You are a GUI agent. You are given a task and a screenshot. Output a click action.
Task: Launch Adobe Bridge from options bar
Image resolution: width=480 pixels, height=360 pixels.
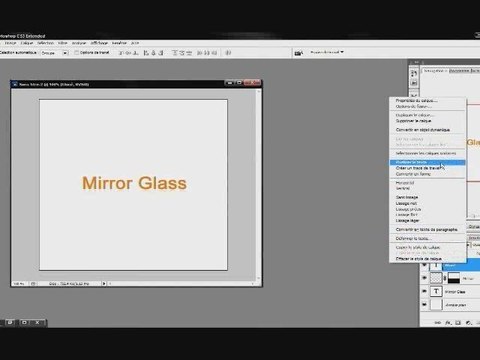(x=299, y=53)
